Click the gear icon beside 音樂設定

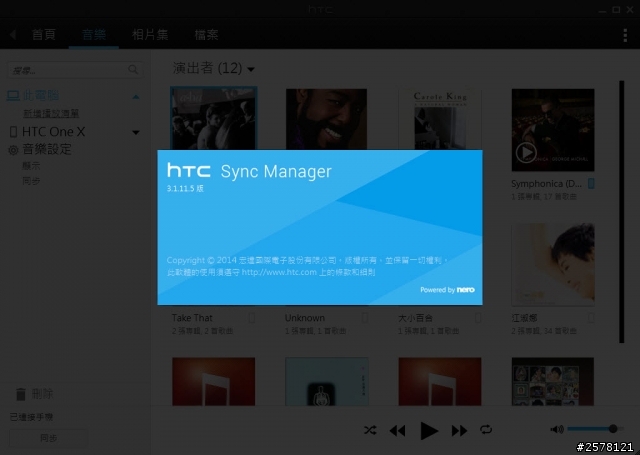(13, 150)
